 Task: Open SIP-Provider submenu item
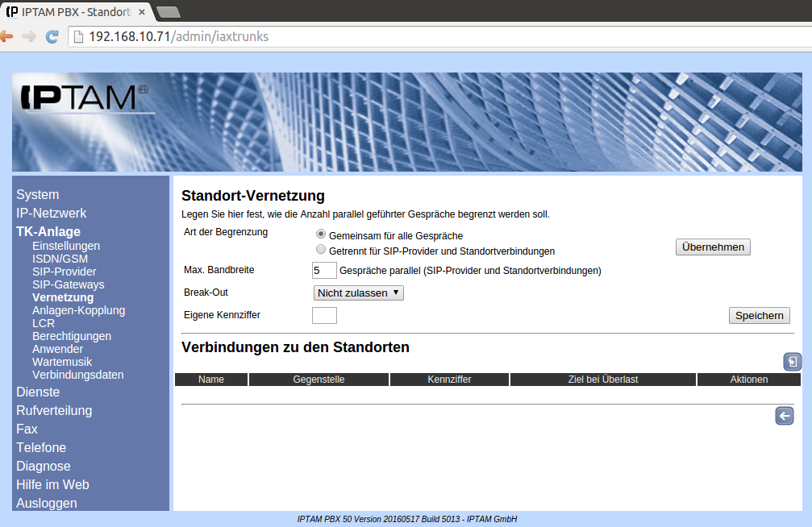(x=64, y=272)
